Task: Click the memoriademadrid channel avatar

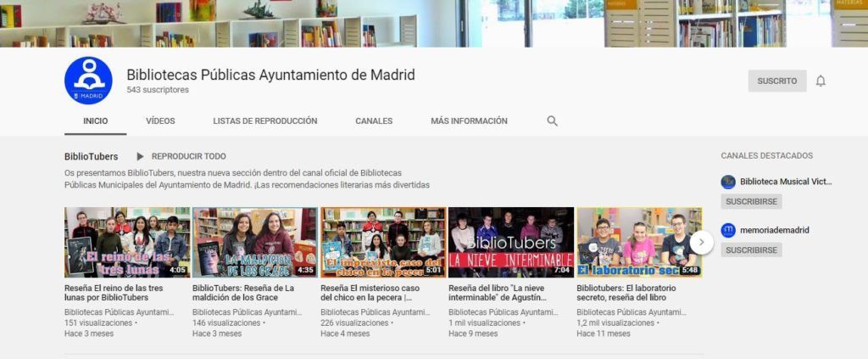Action: pyautogui.click(x=728, y=230)
